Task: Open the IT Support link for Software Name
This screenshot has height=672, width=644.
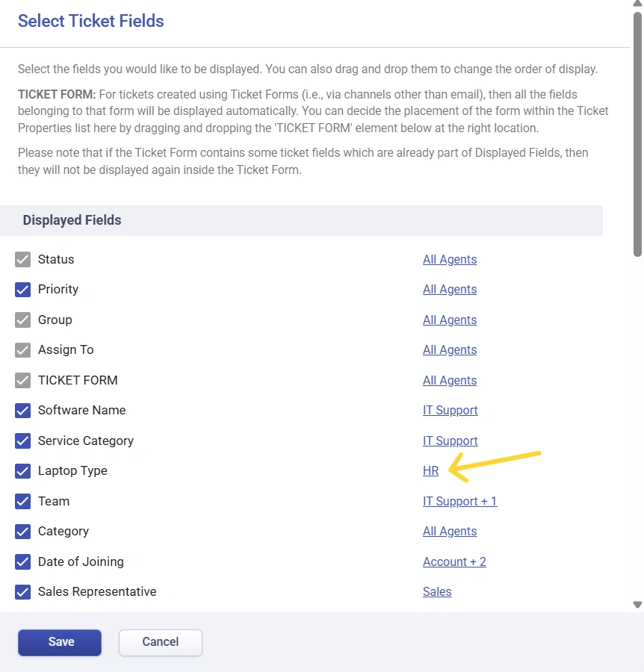Action: point(450,410)
